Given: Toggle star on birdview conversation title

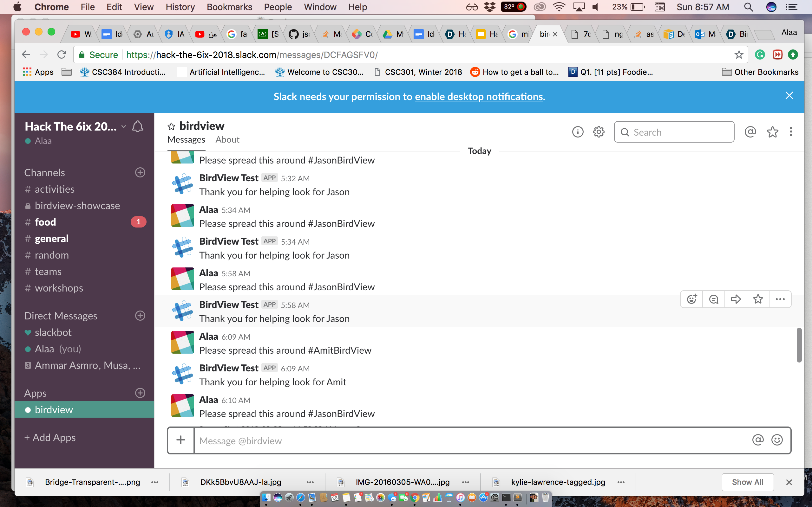Looking at the screenshot, I should (171, 126).
